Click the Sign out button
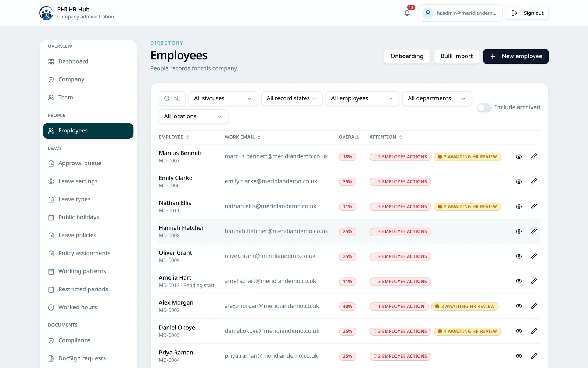The image size is (588, 368). click(527, 13)
